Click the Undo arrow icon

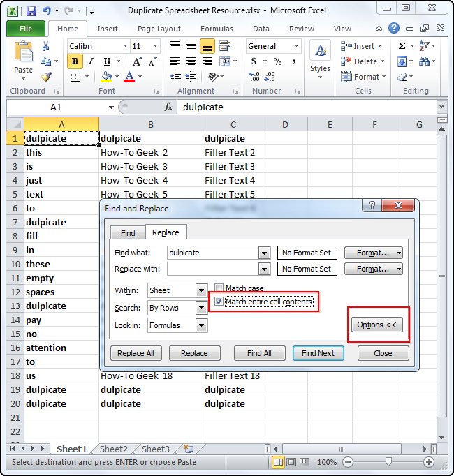[47, 11]
